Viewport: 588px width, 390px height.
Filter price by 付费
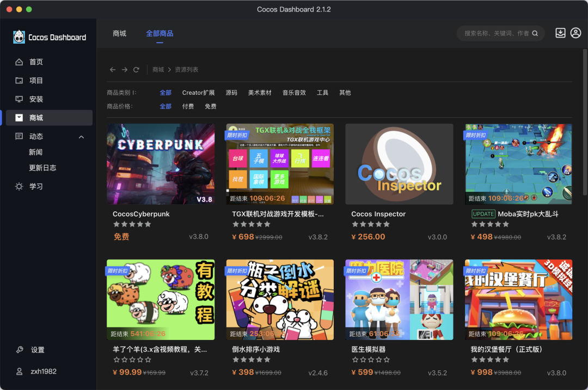pos(188,107)
